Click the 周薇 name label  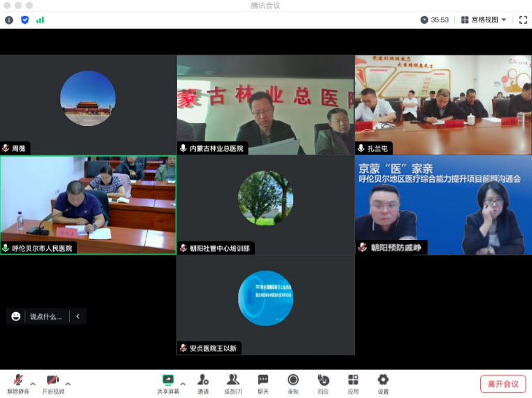click(x=19, y=148)
